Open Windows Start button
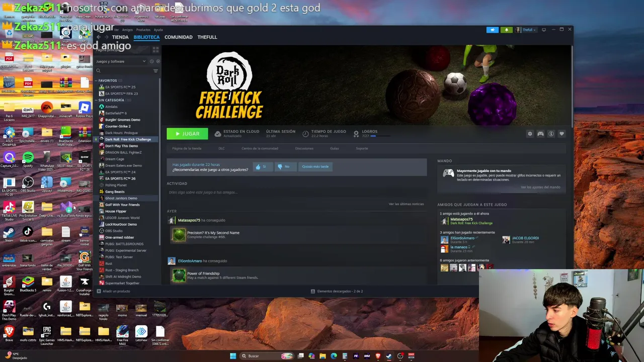Image resolution: width=644 pixels, height=362 pixels. click(233, 356)
